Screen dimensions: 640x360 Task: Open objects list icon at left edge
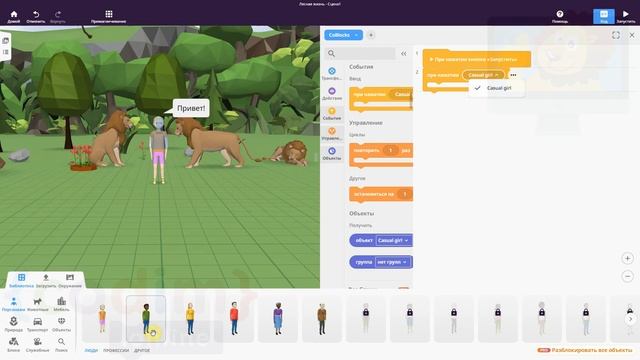[6, 52]
